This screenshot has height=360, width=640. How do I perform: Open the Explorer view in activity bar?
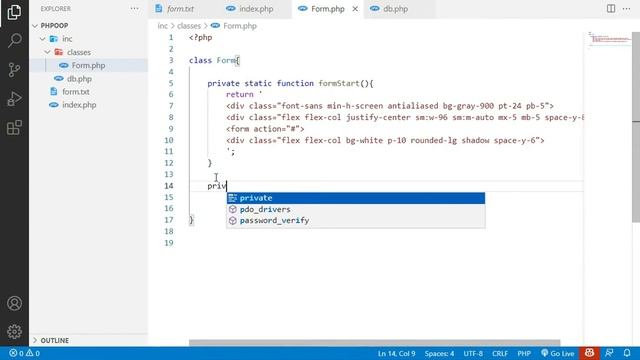(x=14, y=12)
